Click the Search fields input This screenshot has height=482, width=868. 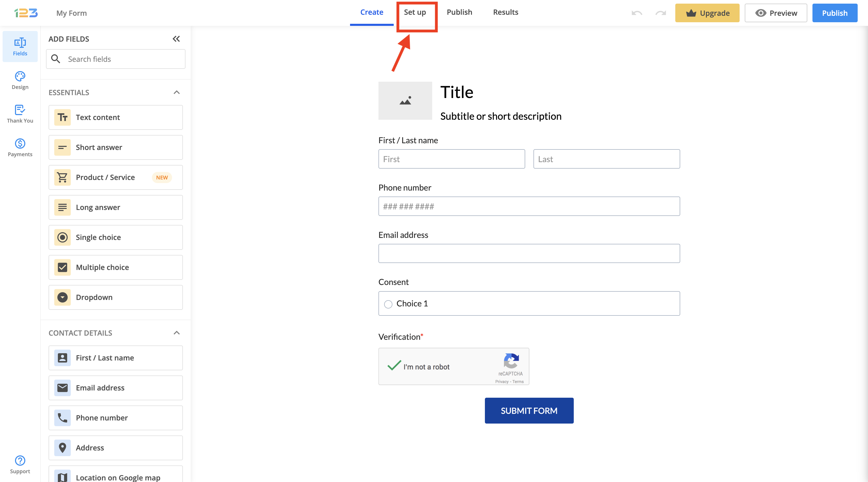tap(125, 59)
